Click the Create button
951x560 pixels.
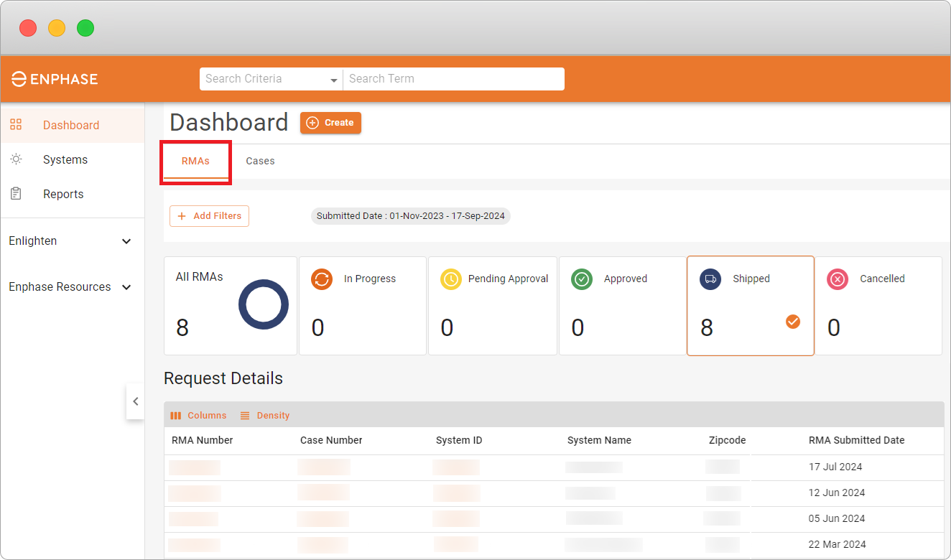(330, 123)
